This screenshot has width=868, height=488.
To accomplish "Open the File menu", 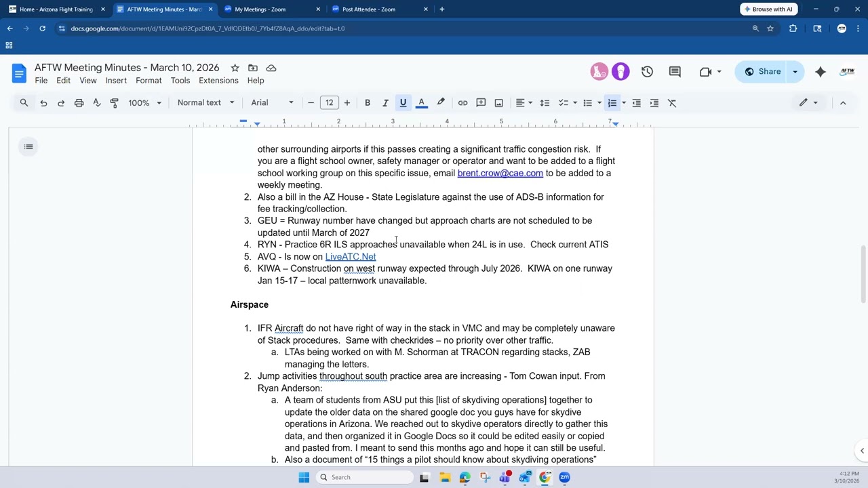I will click(x=41, y=81).
